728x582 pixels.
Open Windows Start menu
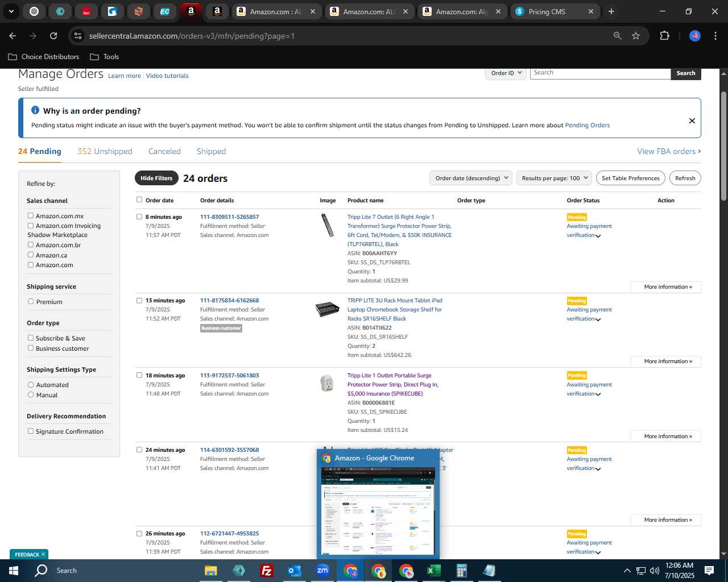pyautogui.click(x=14, y=570)
